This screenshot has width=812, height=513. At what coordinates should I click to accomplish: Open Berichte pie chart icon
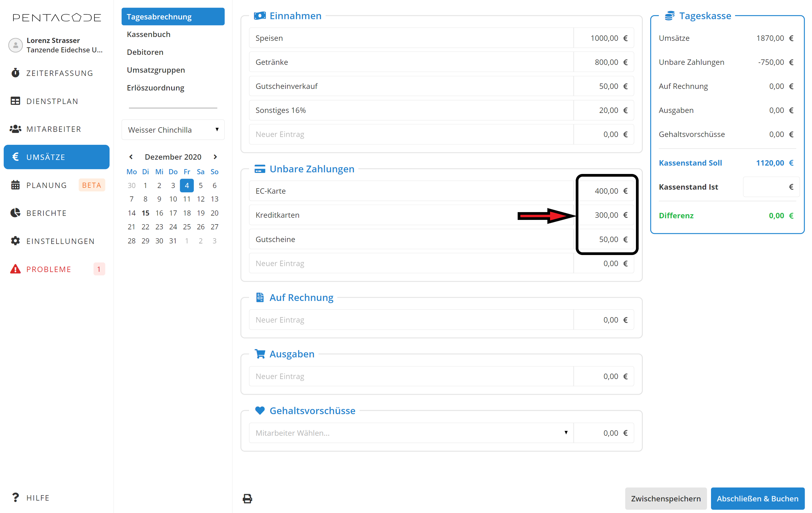coord(15,213)
